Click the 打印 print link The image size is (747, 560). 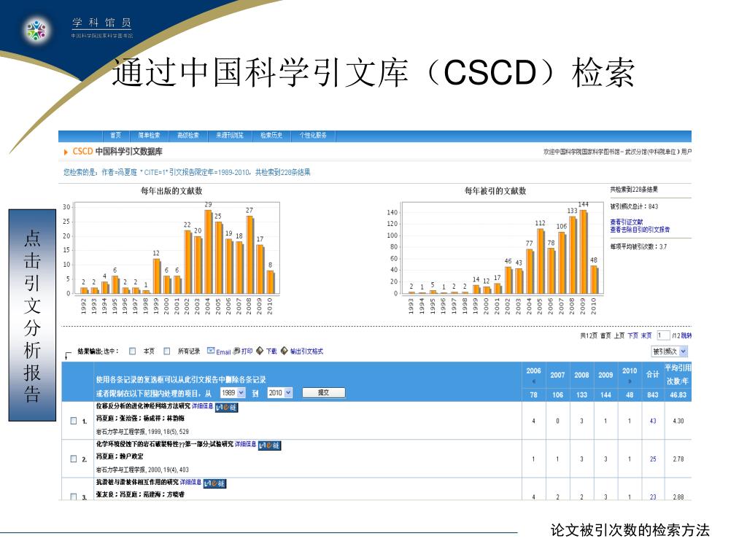247,351
